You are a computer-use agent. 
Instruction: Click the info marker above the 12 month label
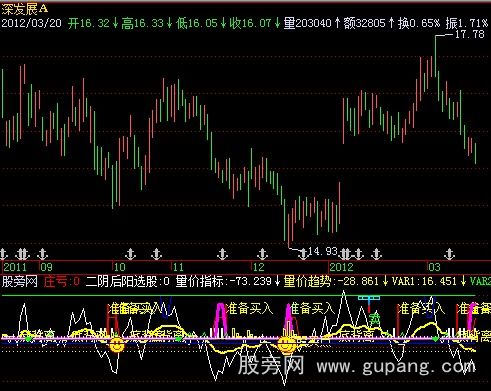point(263,254)
